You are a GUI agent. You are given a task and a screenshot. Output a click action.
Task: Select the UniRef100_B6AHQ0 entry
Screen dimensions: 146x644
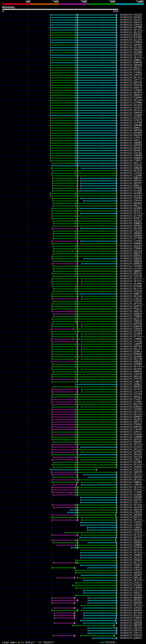point(131,598)
